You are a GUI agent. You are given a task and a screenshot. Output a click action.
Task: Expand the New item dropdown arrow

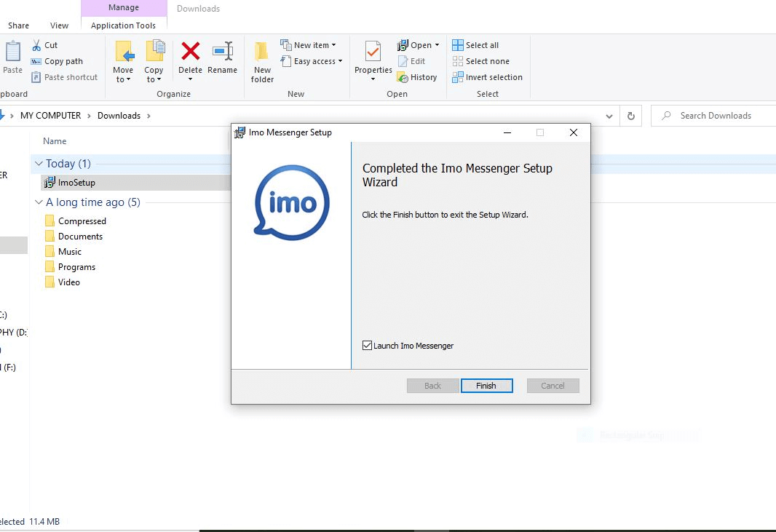tap(333, 45)
